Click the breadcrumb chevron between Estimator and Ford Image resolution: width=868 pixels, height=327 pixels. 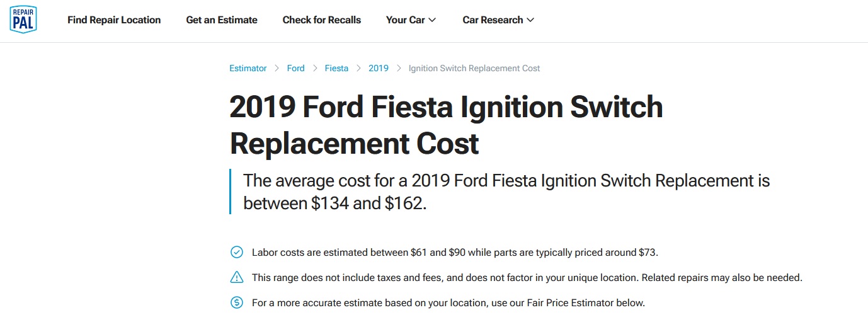[x=277, y=68]
